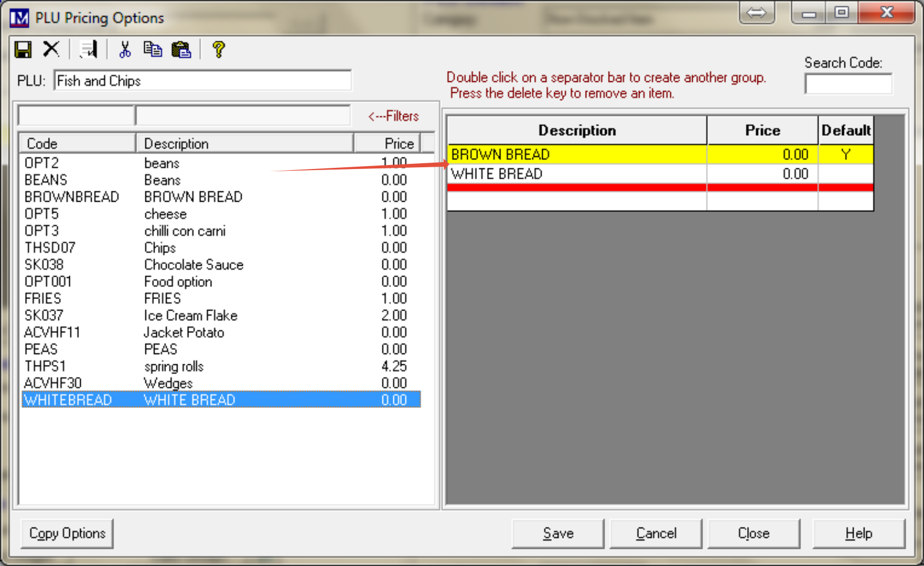Select the BROWNBREAD row in the list
The width and height of the screenshot is (924, 566).
pyautogui.click(x=221, y=197)
